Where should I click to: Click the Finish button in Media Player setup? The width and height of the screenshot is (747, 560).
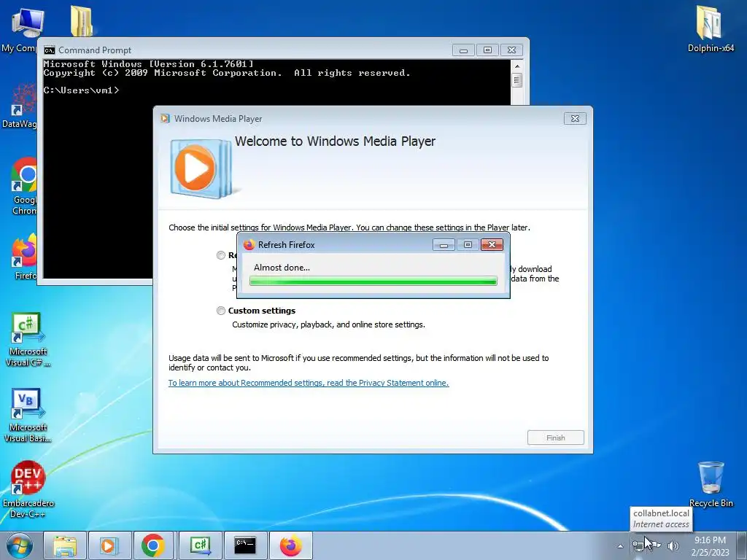click(x=555, y=437)
